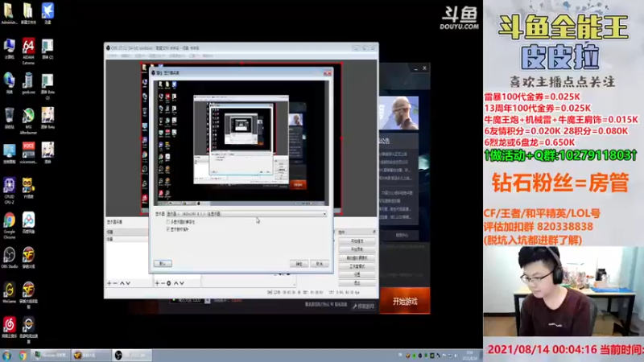This screenshot has width=644, height=362.
Task: Launch AIDA64 Extreme from desktop
Action: 28,51
